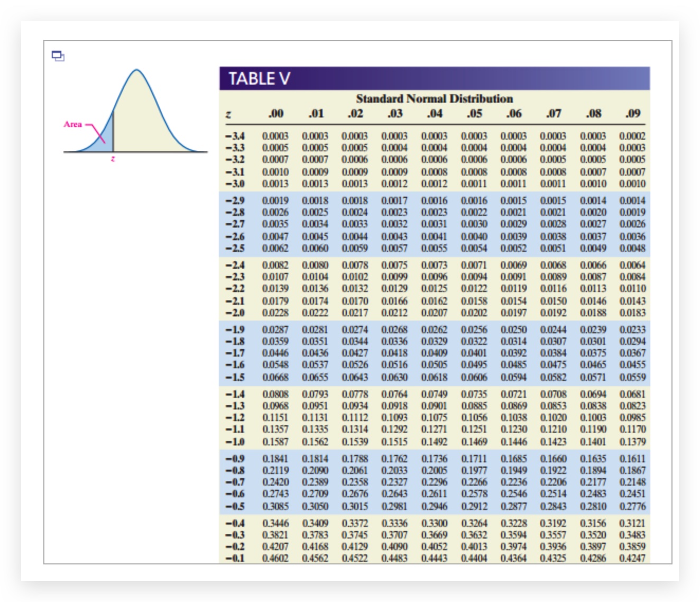
Task: Select the value 0.1379 in row −1.0
Action: click(632, 442)
